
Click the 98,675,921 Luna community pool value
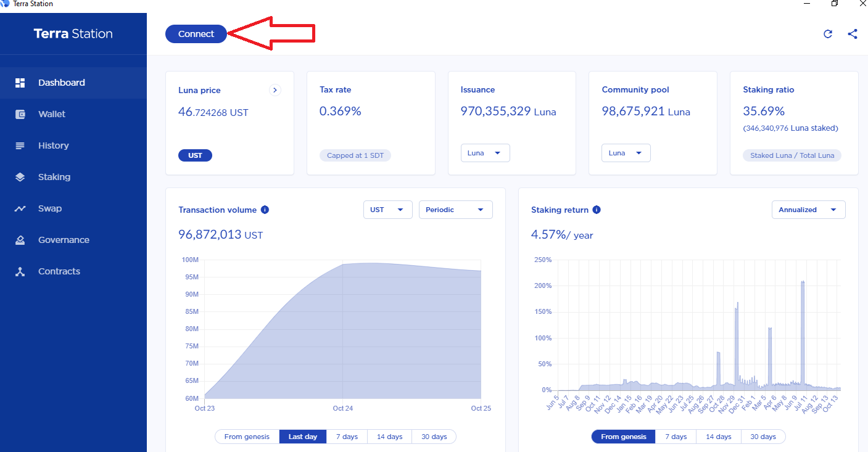click(x=646, y=112)
